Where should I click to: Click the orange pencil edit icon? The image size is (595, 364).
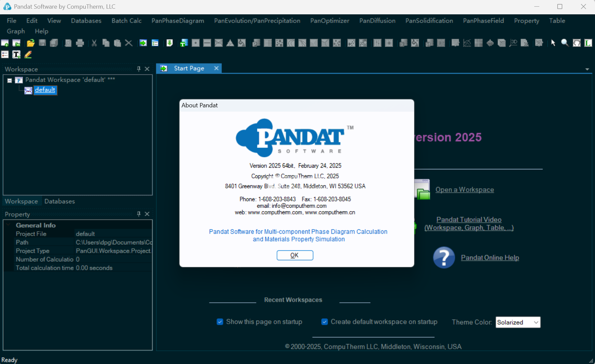28,54
